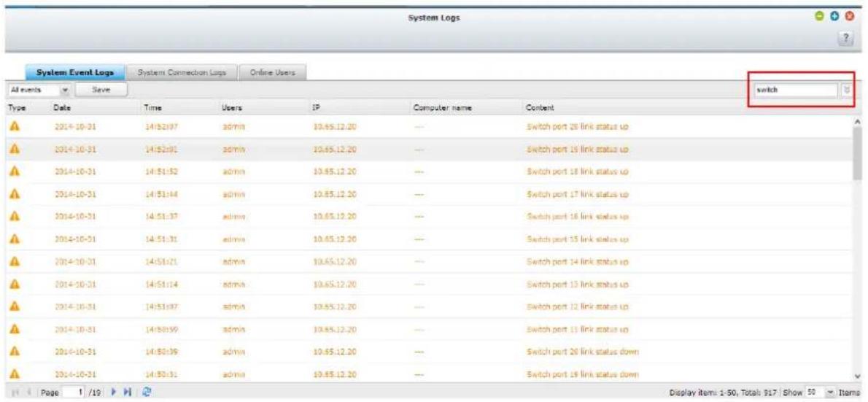Viewport: 868px width, 402px height.
Task: Select 'Switch port 20 link status down' entry
Action: pos(582,352)
